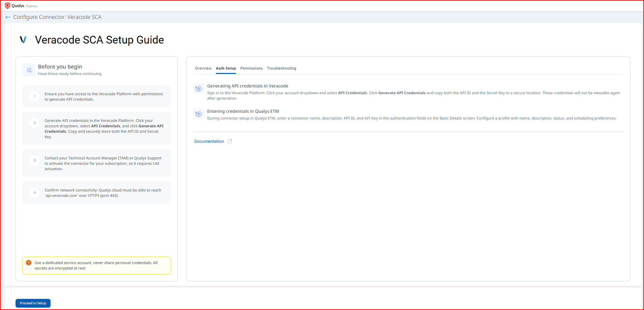Click the sliders icon beside Before you begin
The height and width of the screenshot is (310, 644).
click(x=29, y=70)
